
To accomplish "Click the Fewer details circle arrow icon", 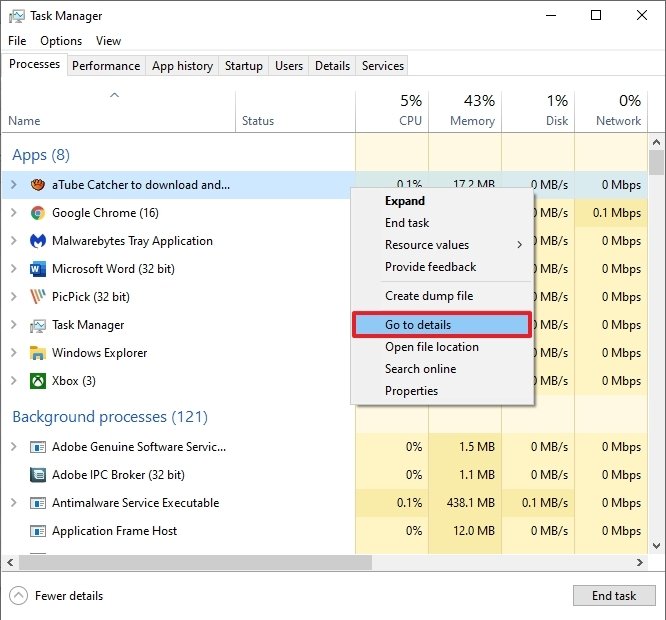I will point(18,596).
